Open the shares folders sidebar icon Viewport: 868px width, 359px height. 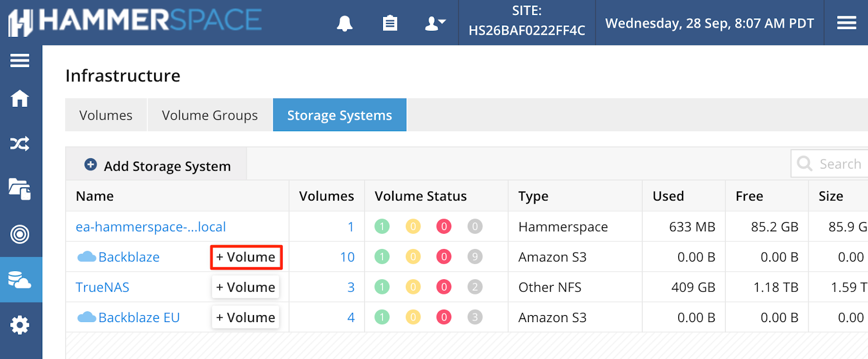coord(20,189)
